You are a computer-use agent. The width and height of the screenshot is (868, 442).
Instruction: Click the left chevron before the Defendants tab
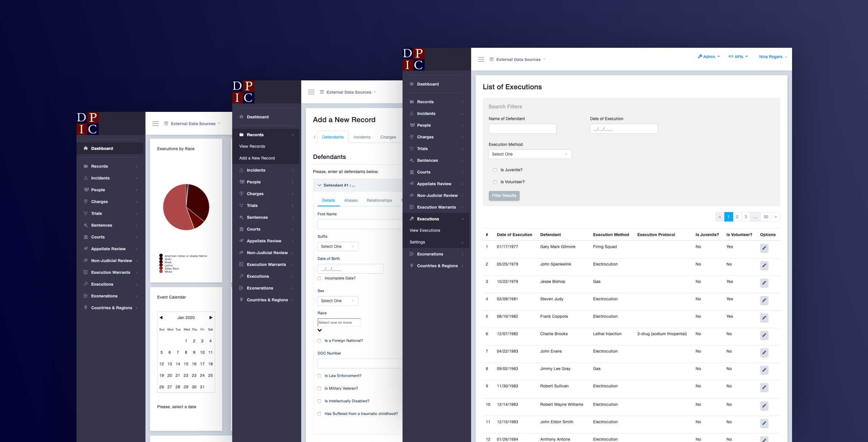pos(315,137)
